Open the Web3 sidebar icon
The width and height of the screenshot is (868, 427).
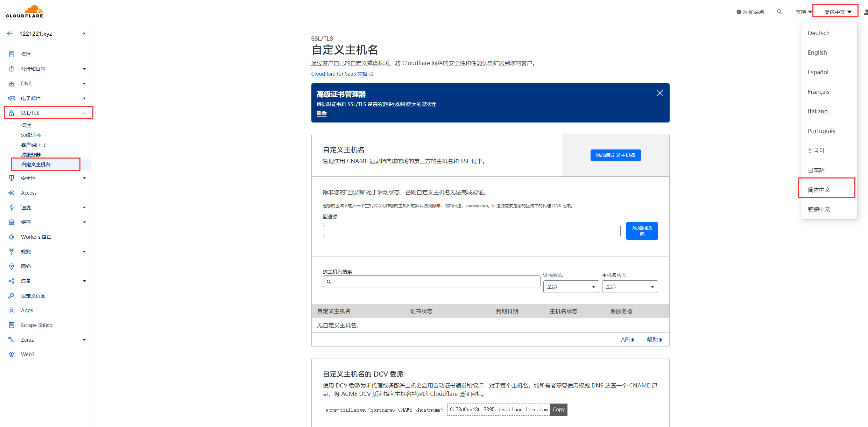pyautogui.click(x=12, y=354)
